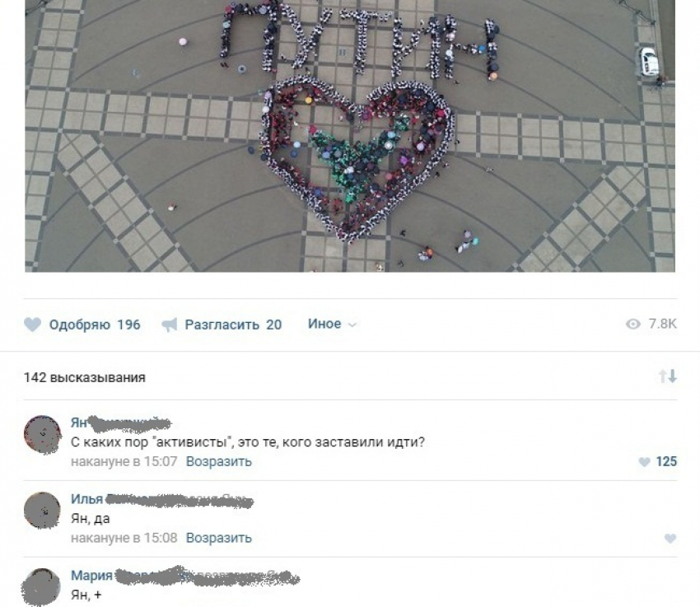Open the aerial heart photo
Viewport: 700px width, 607px height.
coord(350,136)
